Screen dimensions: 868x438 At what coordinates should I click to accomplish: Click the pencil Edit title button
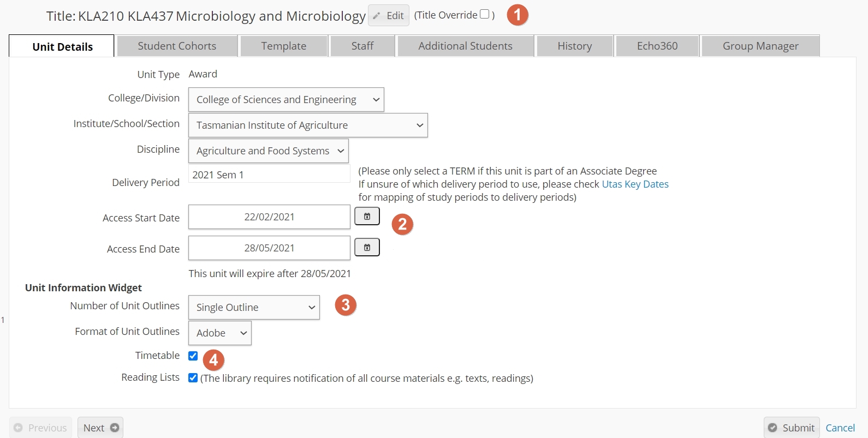tap(389, 16)
